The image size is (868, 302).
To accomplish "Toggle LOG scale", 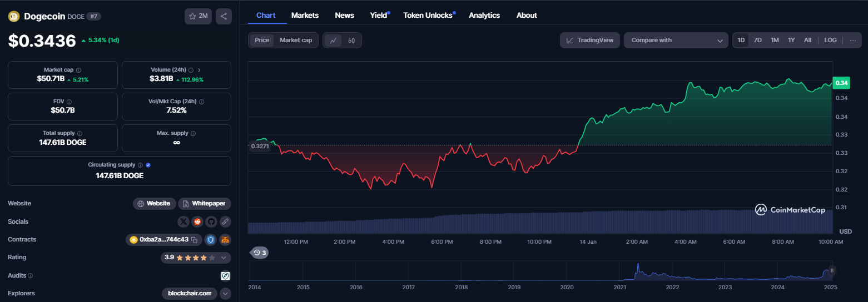I will (x=830, y=40).
